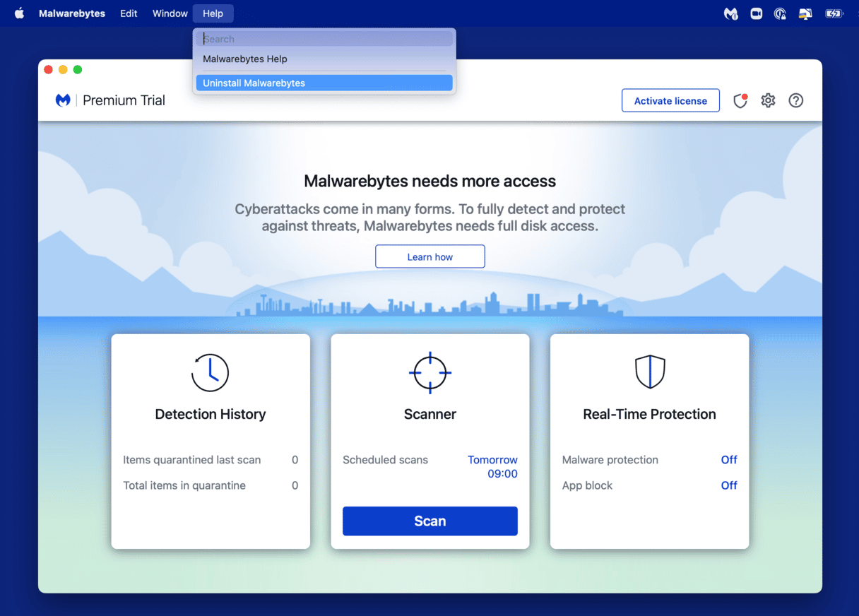859x616 pixels.
Task: Open the display wallpaper menu bar icon
Action: [805, 13]
